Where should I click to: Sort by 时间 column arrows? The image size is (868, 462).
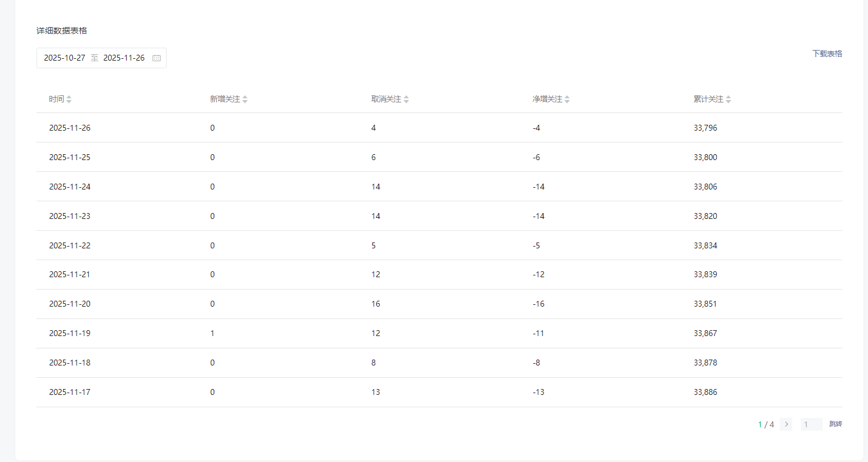(69, 99)
